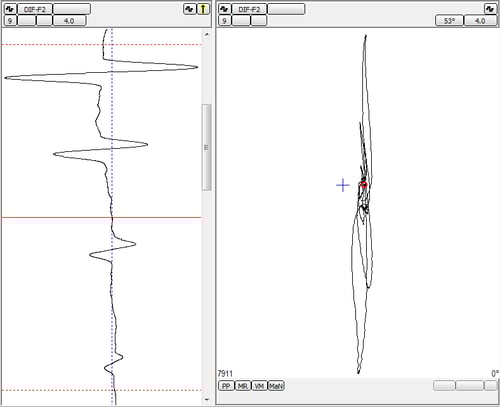500x407 pixels.
Task: Click the waveform icon left of strip chart DIF-F2
Action: pos(10,9)
